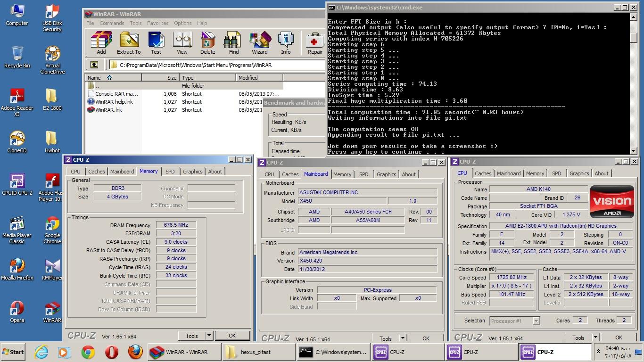
Task: Sort WinRAR file list by Name column
Action: (x=114, y=78)
